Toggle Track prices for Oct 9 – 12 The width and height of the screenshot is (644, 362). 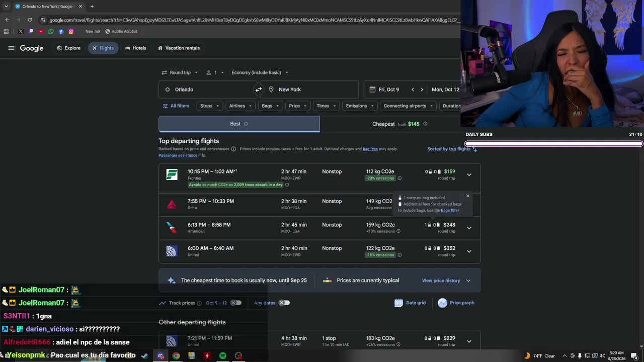click(236, 303)
